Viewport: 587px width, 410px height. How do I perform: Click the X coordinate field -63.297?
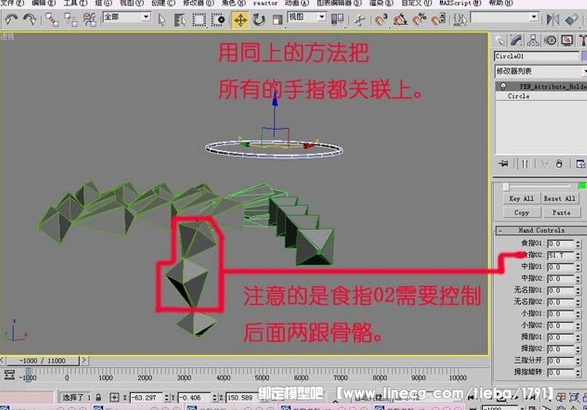coord(147,398)
